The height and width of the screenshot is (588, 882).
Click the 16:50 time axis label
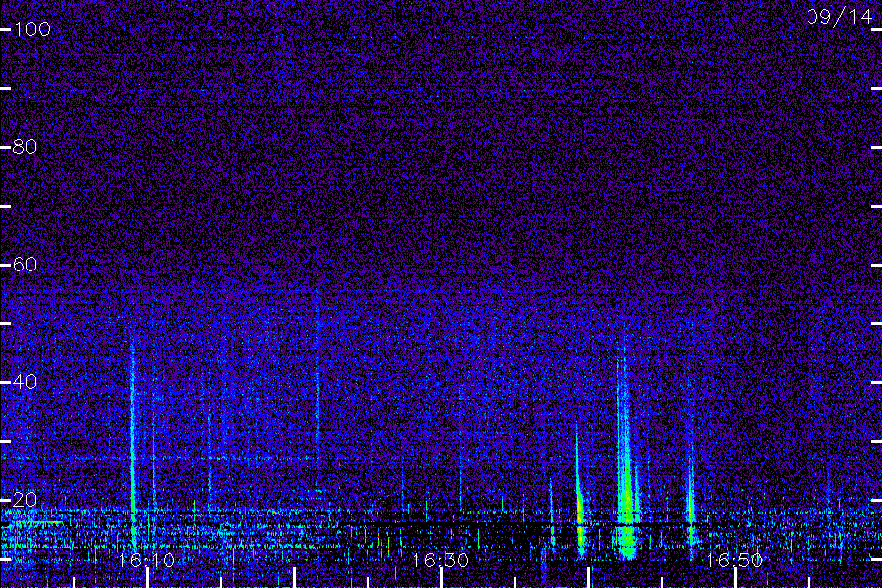[x=735, y=560]
